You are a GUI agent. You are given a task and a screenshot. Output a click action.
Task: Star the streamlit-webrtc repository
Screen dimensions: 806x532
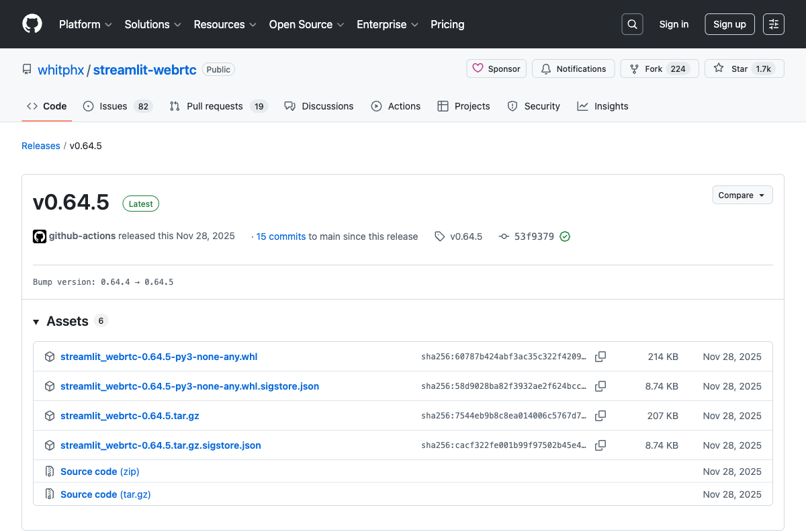[744, 69]
